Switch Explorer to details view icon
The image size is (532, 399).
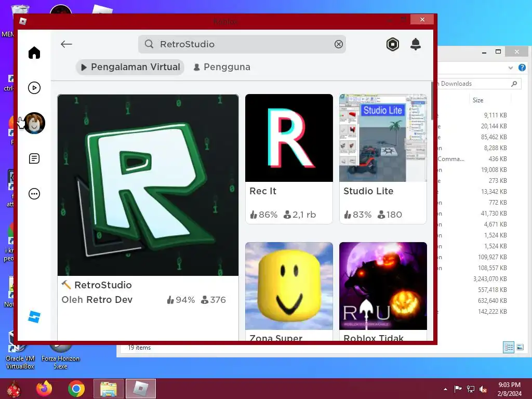pyautogui.click(x=509, y=347)
